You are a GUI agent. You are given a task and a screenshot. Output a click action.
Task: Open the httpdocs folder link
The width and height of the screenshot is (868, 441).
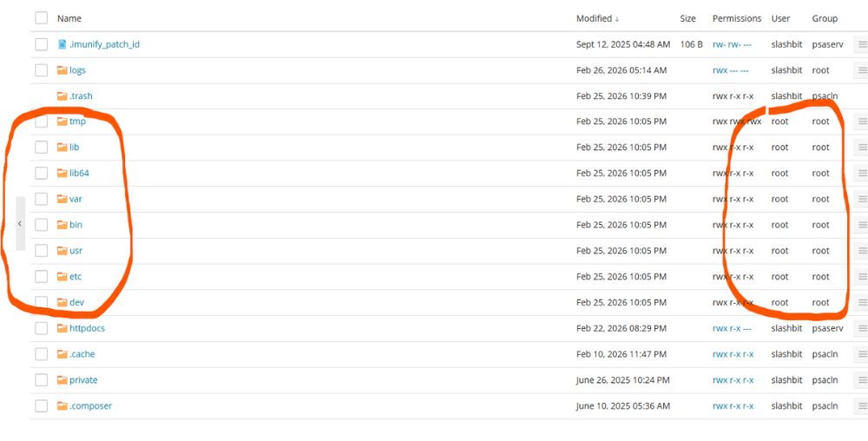coord(87,328)
